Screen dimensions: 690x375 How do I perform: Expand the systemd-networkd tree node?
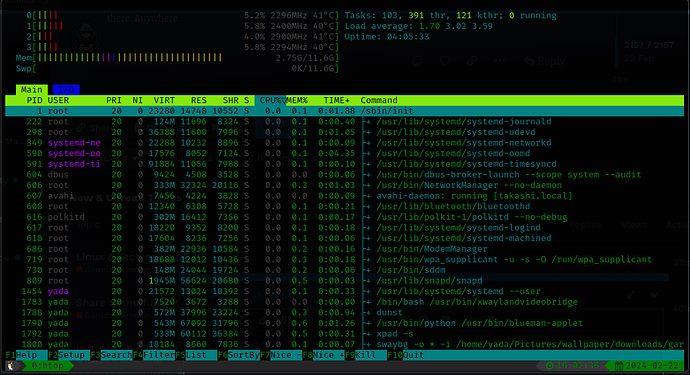coord(367,143)
